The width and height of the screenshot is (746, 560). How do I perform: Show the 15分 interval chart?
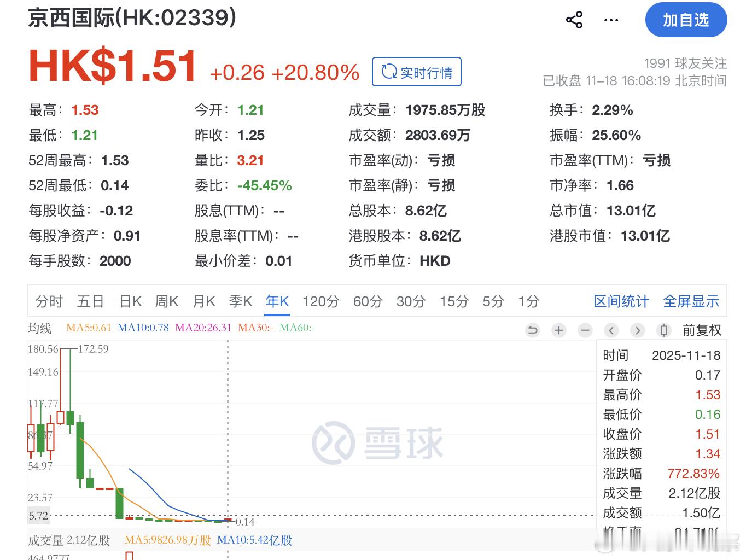pos(454,301)
